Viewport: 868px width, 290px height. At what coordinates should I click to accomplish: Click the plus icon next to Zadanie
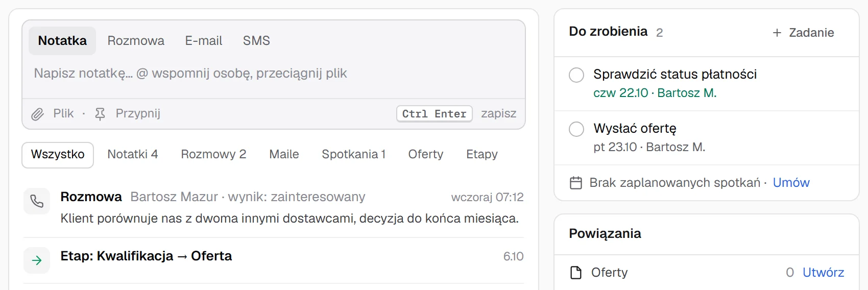point(777,33)
